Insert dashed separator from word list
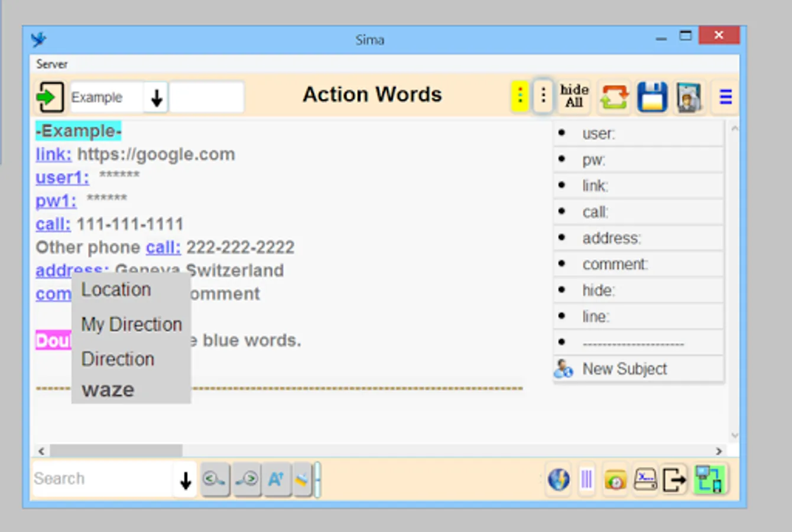This screenshot has height=532, width=792. click(639, 342)
